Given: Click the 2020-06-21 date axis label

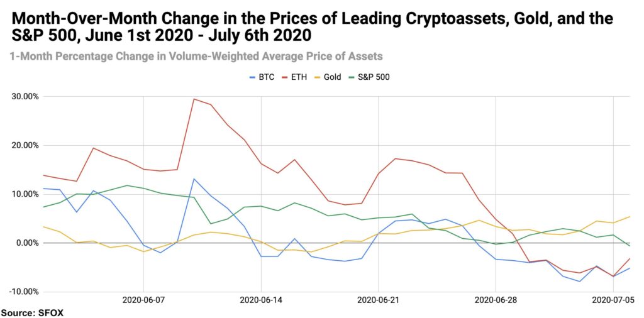Looking at the screenshot, I should point(378,300).
